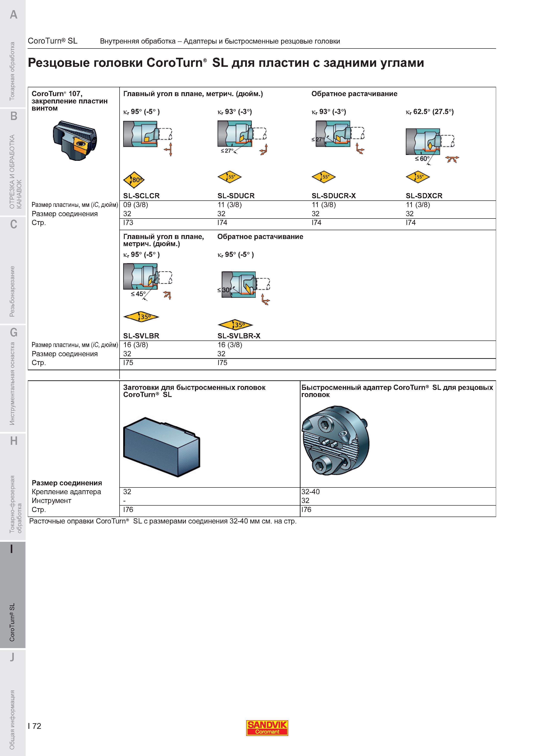Viewport: 534px width, 756px height.
Task: Click the 80° rhombic insert icon
Action: [134, 180]
